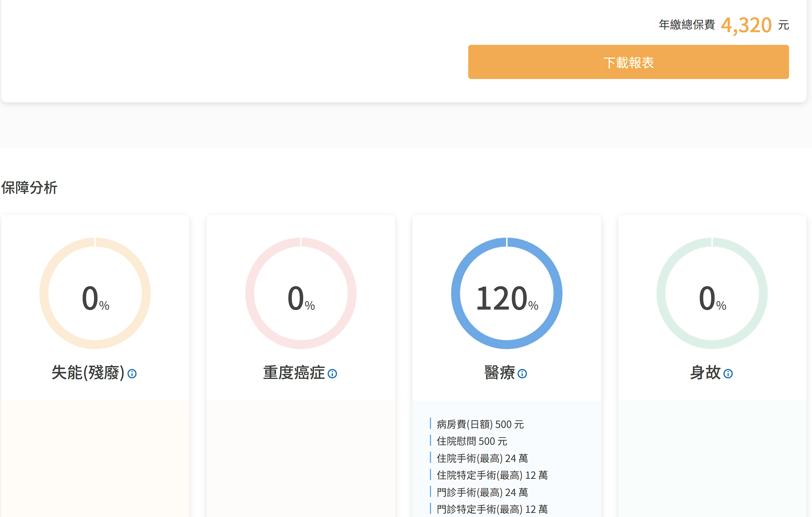Open info icon next to 重度癌症
This screenshot has width=812, height=517.
click(x=332, y=374)
